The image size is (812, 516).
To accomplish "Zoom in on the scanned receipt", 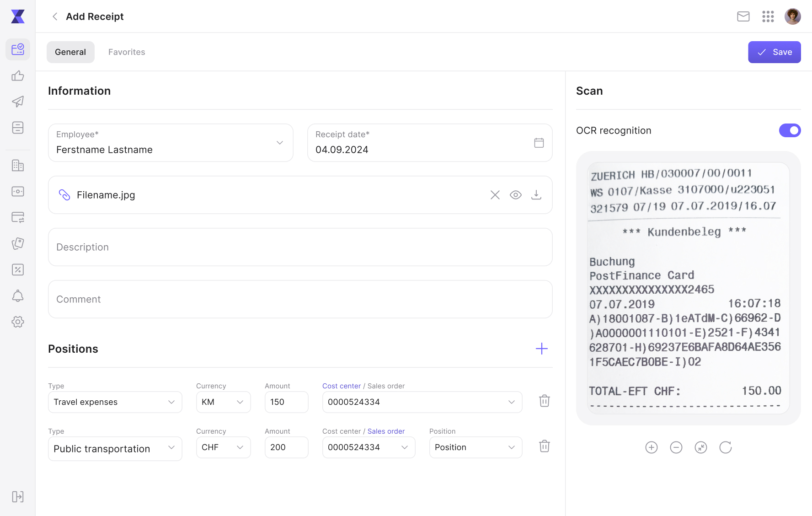I will tap(652, 447).
